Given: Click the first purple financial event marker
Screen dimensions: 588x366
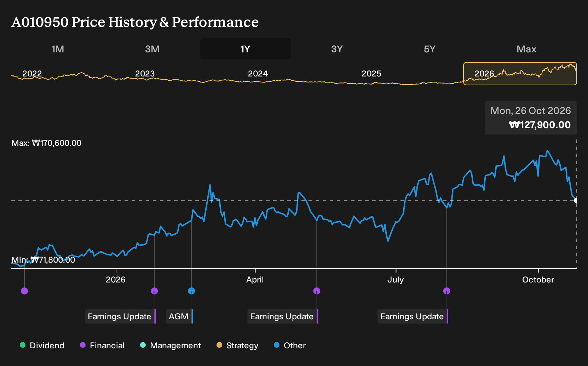Looking at the screenshot, I should point(24,291).
